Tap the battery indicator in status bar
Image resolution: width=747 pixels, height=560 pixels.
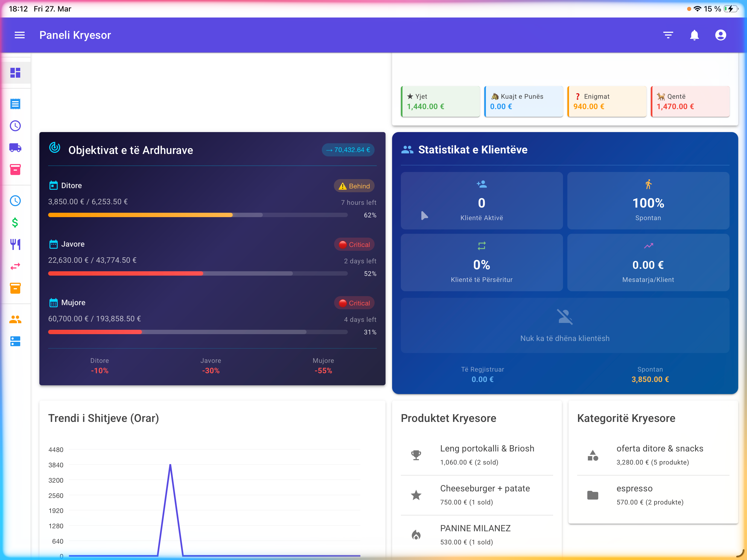coord(731,9)
